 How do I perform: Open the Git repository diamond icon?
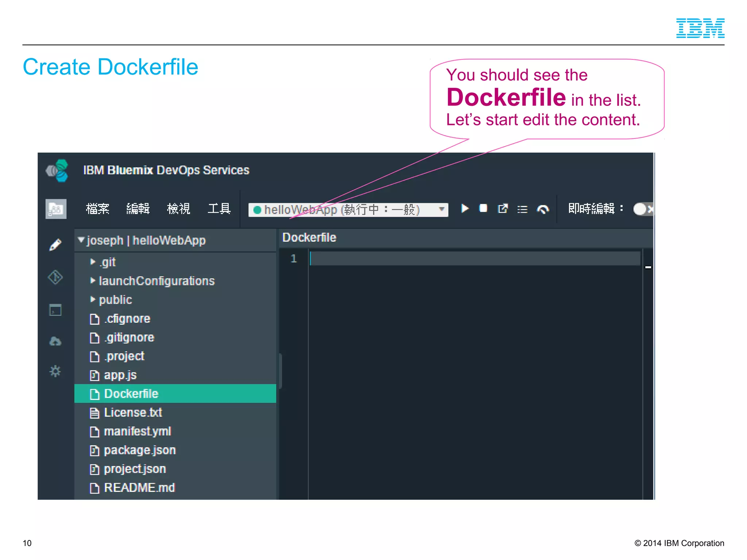click(55, 277)
